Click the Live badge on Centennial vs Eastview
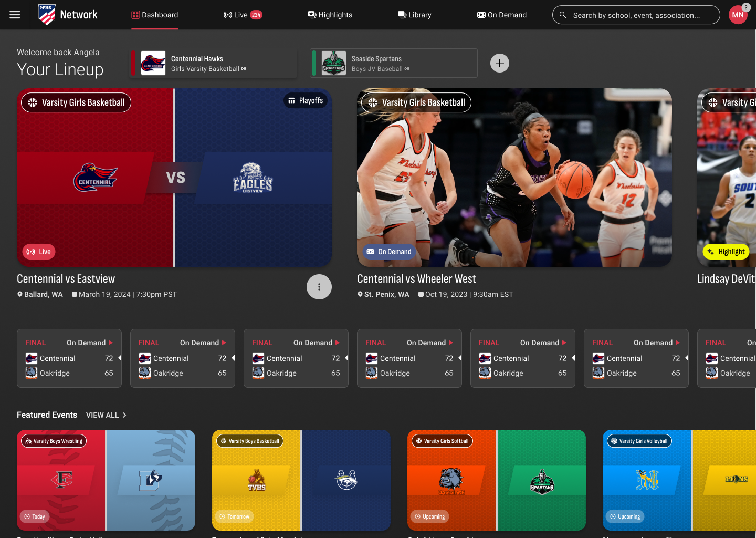The image size is (756, 538). point(39,252)
